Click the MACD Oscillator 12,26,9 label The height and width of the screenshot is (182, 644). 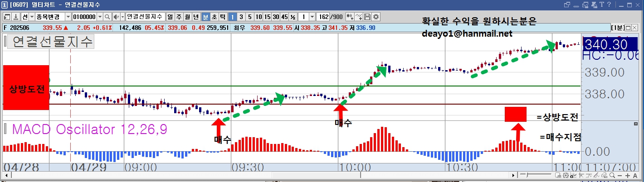click(90, 129)
